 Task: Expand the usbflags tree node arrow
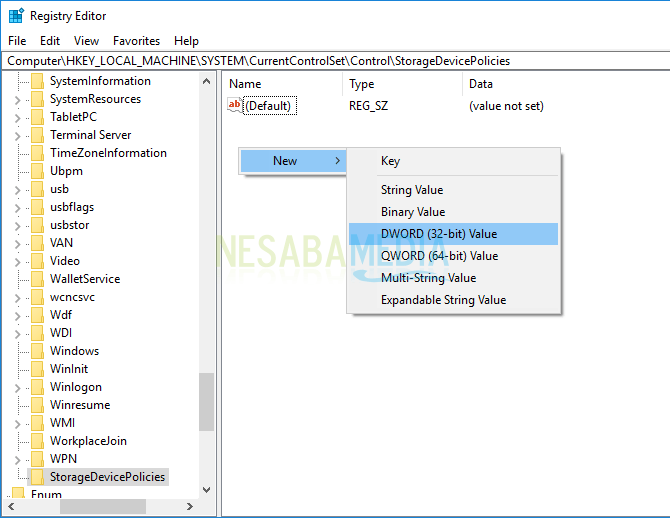18,207
